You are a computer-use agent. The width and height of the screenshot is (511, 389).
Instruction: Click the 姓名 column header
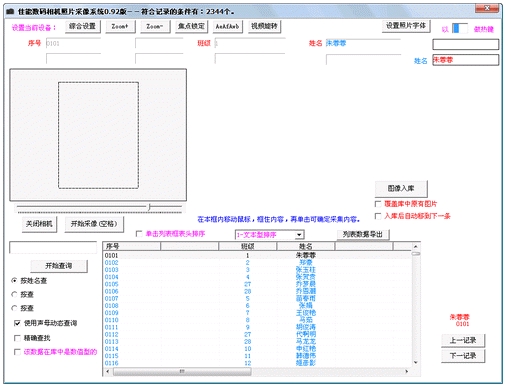(305, 246)
